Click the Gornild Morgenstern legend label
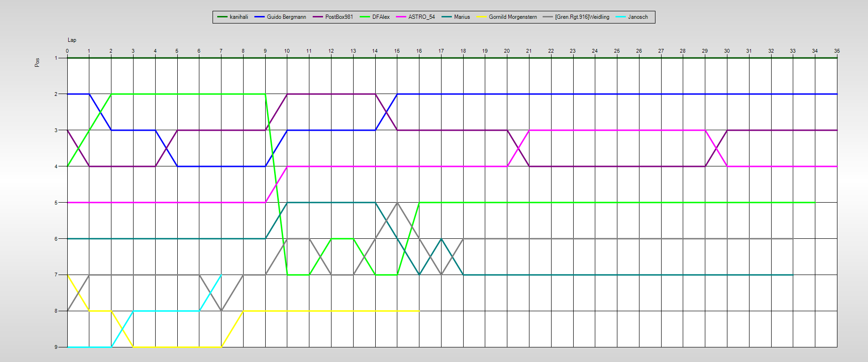This screenshot has height=362, width=868. [513, 17]
